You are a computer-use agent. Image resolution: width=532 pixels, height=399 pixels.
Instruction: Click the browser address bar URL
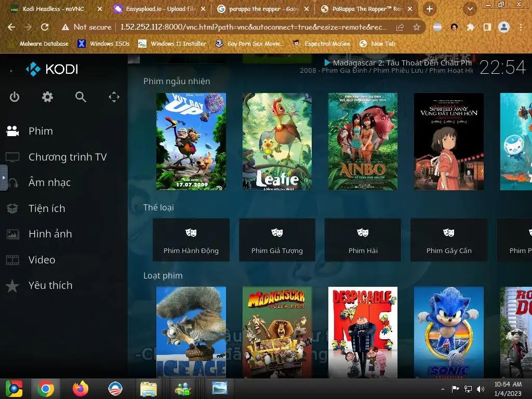click(x=254, y=27)
